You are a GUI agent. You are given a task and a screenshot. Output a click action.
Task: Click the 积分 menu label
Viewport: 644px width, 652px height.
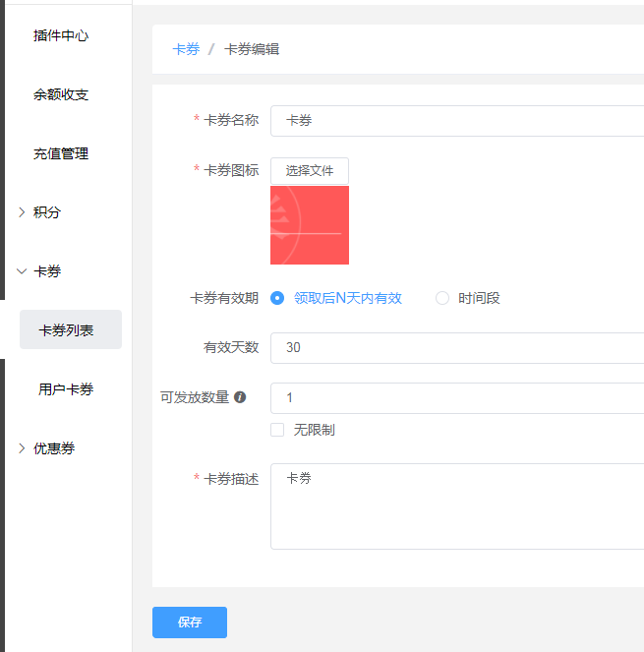point(47,212)
